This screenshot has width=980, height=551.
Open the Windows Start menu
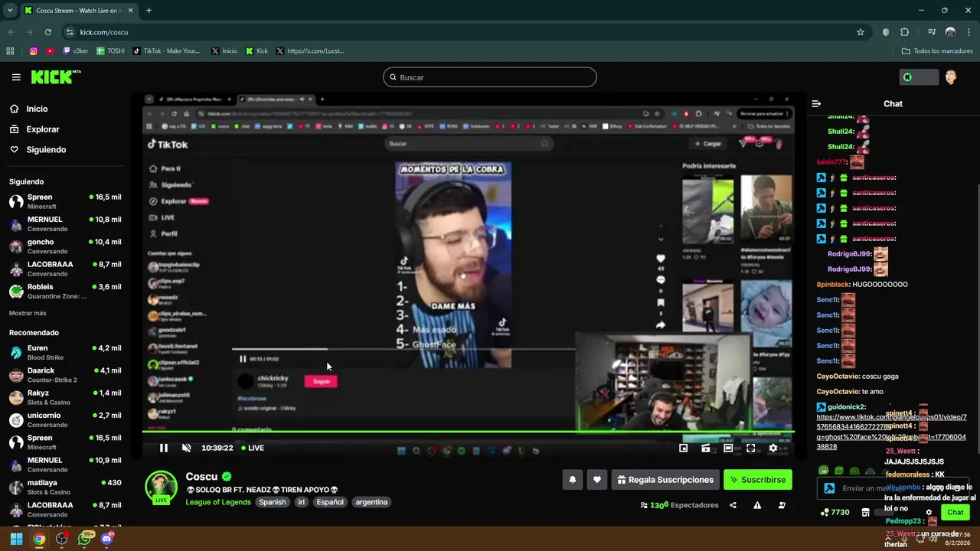coord(16,539)
